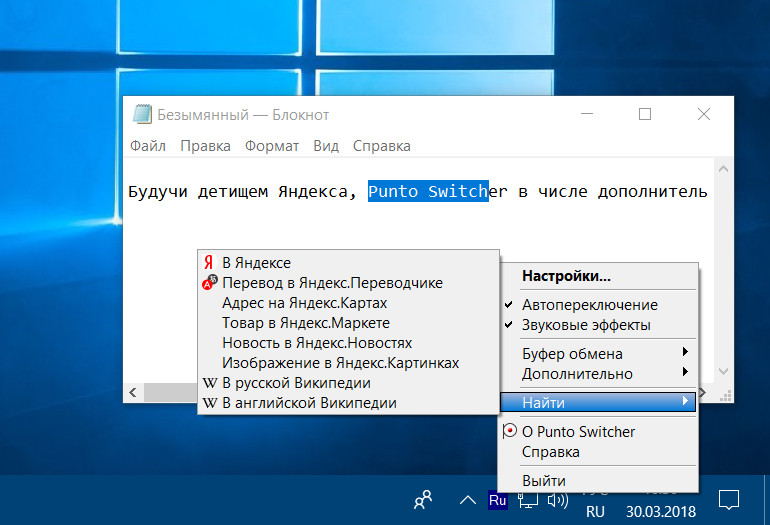
Task: Select Товар в Яндекс.Маркете
Action: click(x=348, y=323)
